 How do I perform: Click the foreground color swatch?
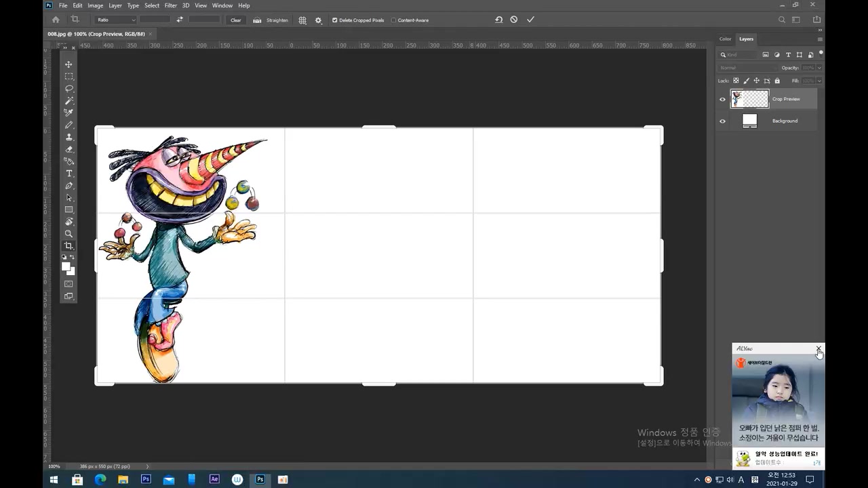66,266
